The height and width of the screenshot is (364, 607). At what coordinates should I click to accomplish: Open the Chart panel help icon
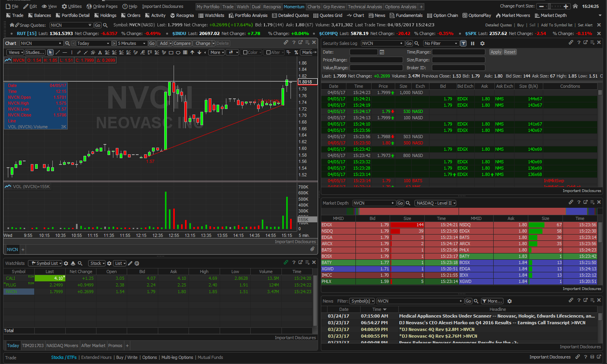[x=294, y=42]
